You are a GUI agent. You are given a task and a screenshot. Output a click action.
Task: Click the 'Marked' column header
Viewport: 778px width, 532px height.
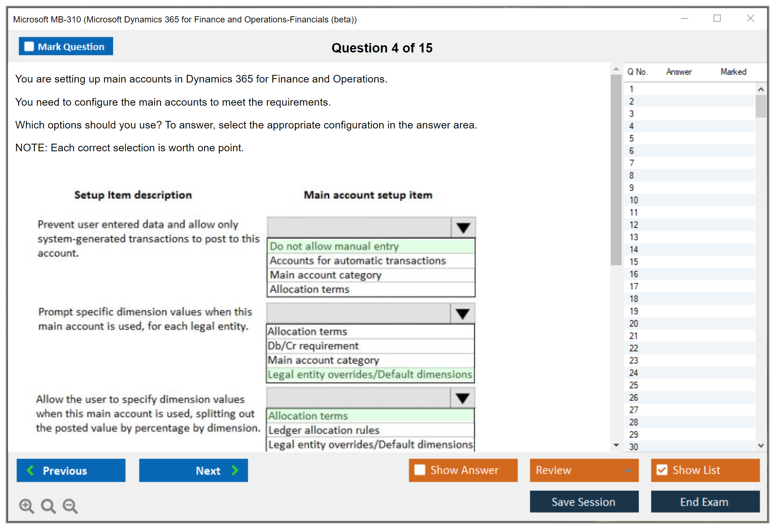[x=733, y=72]
